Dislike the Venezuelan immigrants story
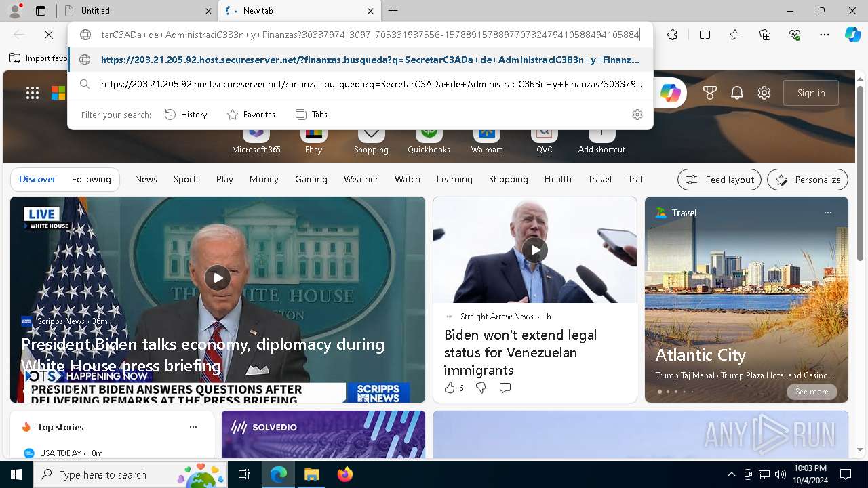The height and width of the screenshot is (488, 868). (481, 388)
